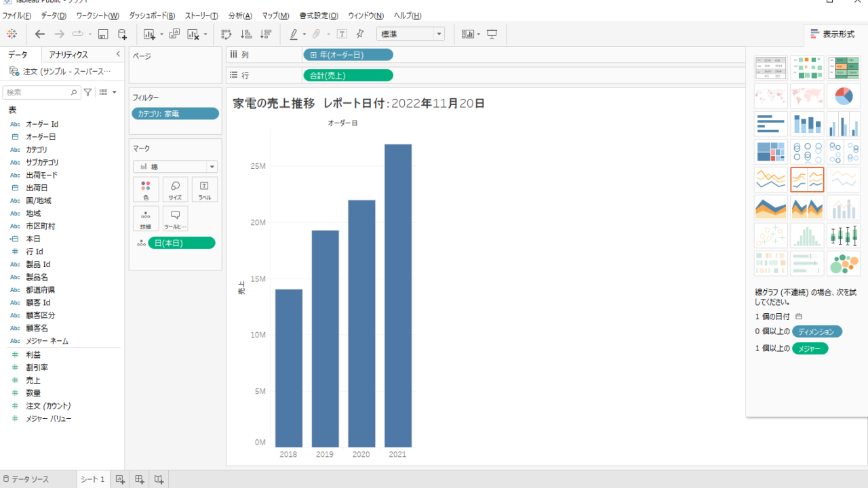The image size is (868, 488).
Task: Switch to the アナリティクス tab
Action: pyautogui.click(x=68, y=54)
